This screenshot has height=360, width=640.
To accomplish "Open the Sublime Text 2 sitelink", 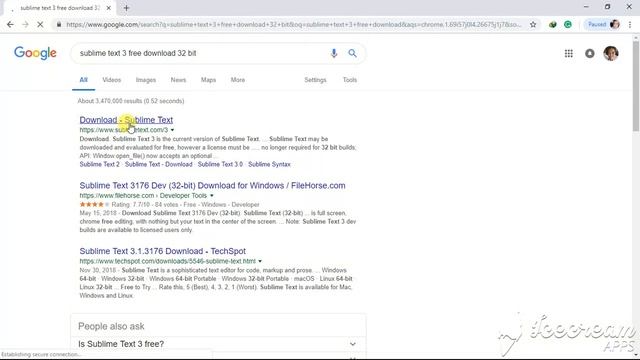I will tap(100, 164).
